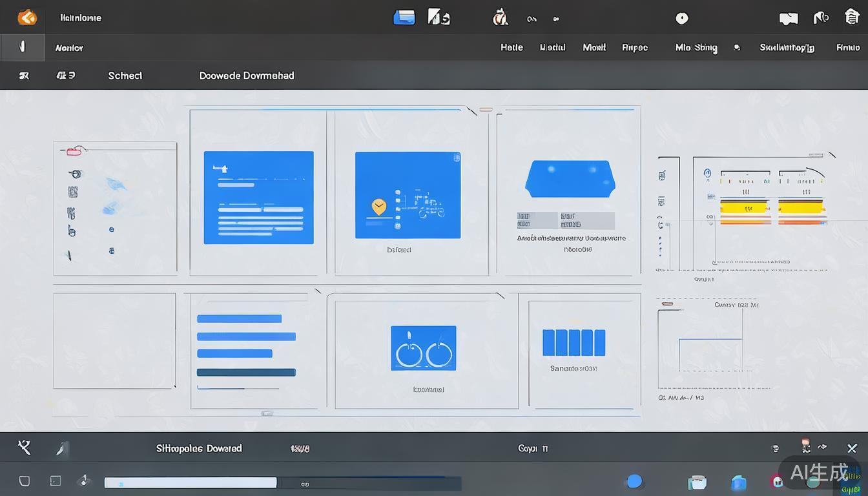Screen dimensions: 868x496
Task: Click the blue circle icon in the taskbar
Action: (634, 481)
